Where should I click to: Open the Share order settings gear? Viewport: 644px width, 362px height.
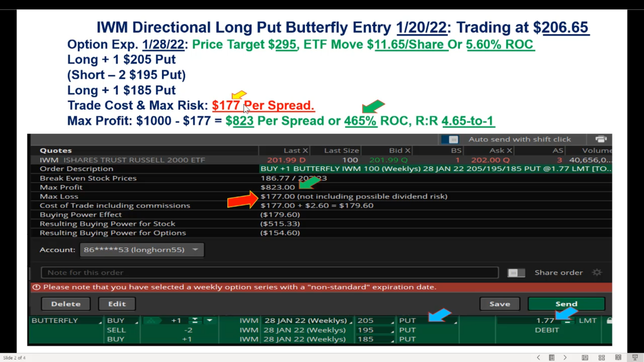click(597, 272)
